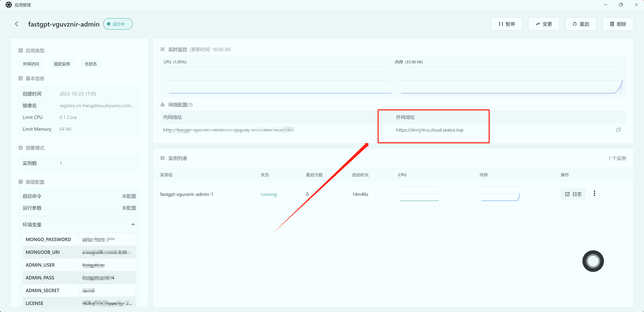Open the 变更 update button
Viewport: 644px width, 312px height.
(544, 24)
